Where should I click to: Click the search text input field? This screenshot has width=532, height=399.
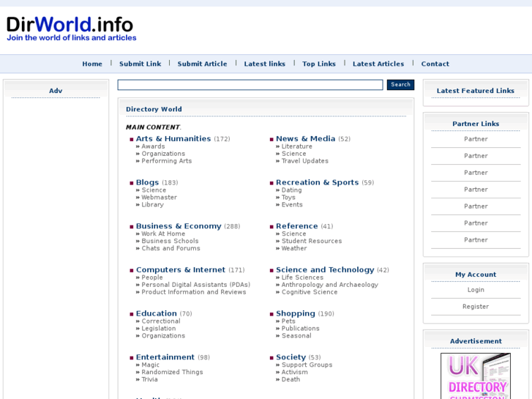point(250,85)
